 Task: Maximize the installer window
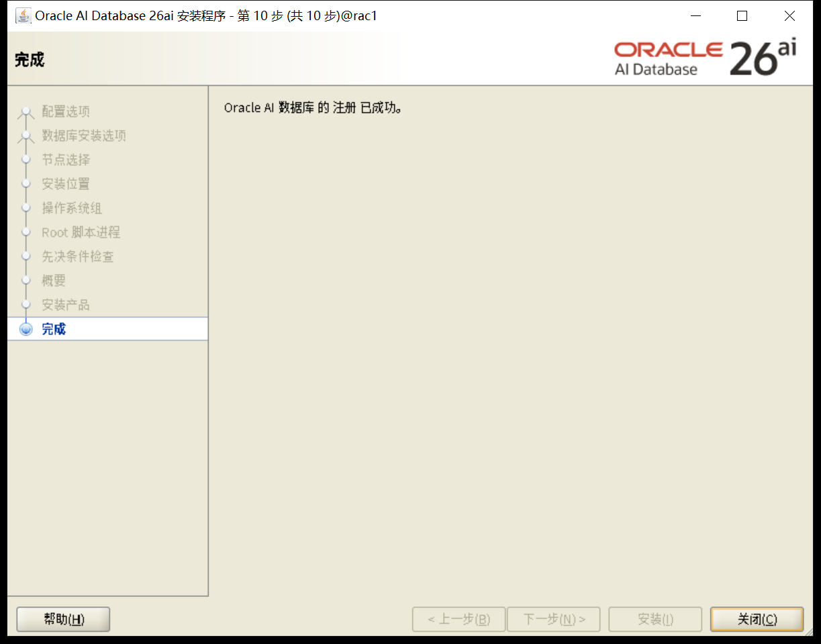[742, 15]
